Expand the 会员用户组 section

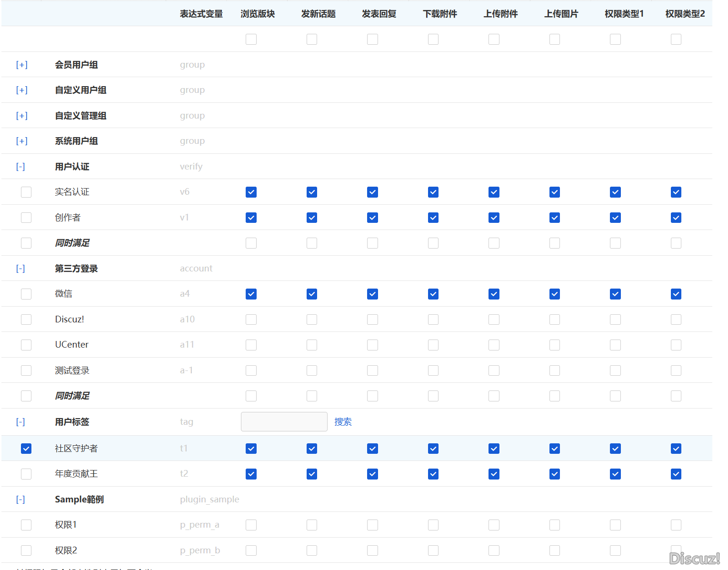(21, 64)
